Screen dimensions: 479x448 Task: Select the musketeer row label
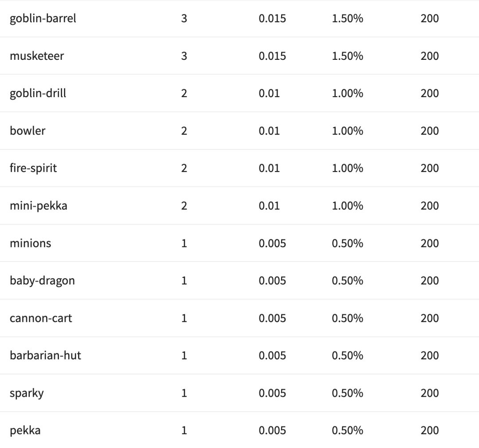click(x=37, y=56)
